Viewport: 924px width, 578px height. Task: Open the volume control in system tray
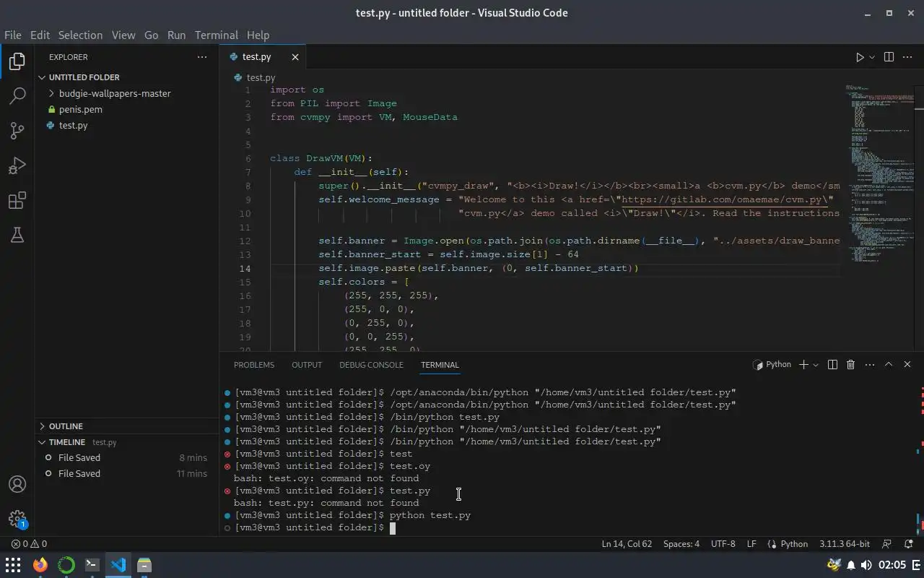(x=866, y=565)
